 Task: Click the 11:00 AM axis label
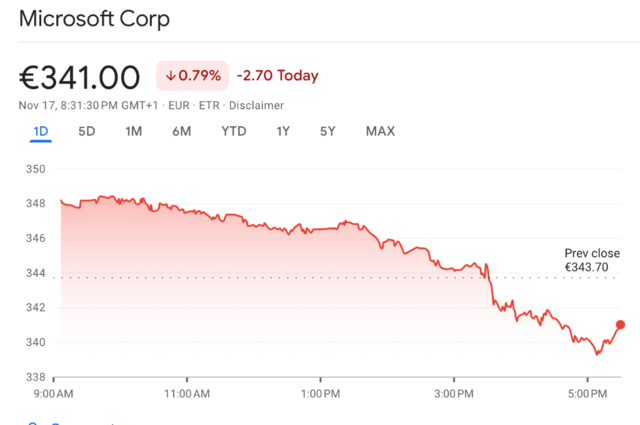(x=187, y=394)
